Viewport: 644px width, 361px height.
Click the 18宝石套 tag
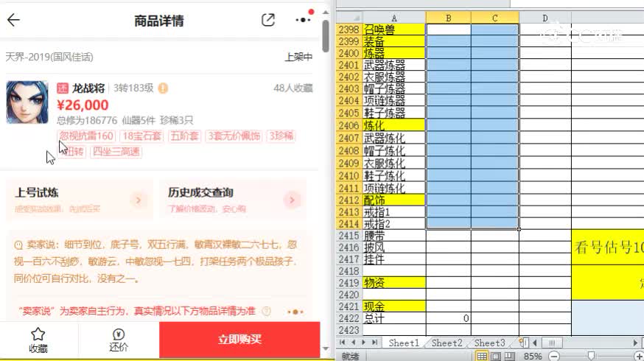[x=141, y=136]
